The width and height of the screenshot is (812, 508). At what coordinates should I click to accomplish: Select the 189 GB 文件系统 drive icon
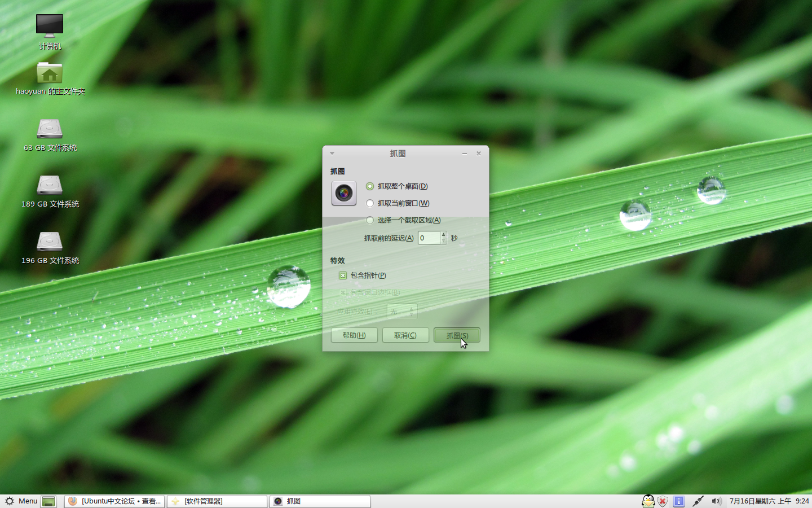[x=50, y=185]
